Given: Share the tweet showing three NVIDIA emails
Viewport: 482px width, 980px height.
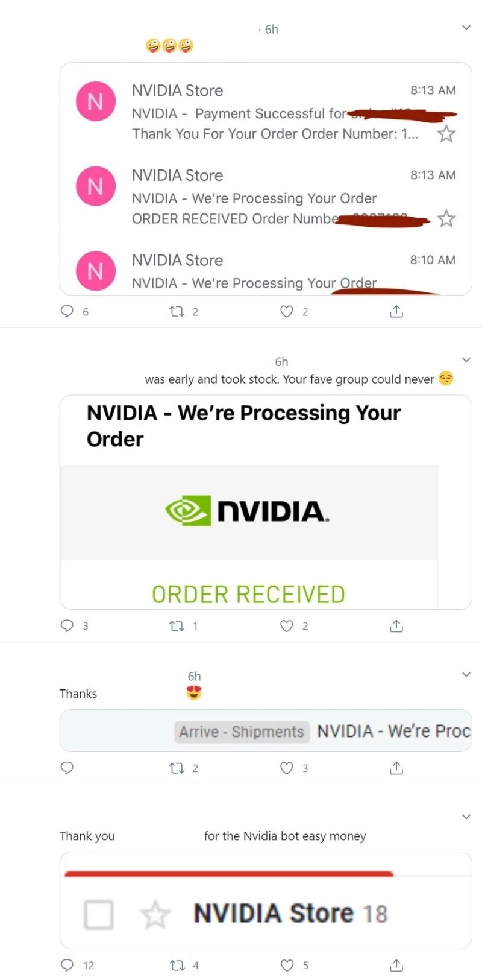Looking at the screenshot, I should click(x=396, y=311).
